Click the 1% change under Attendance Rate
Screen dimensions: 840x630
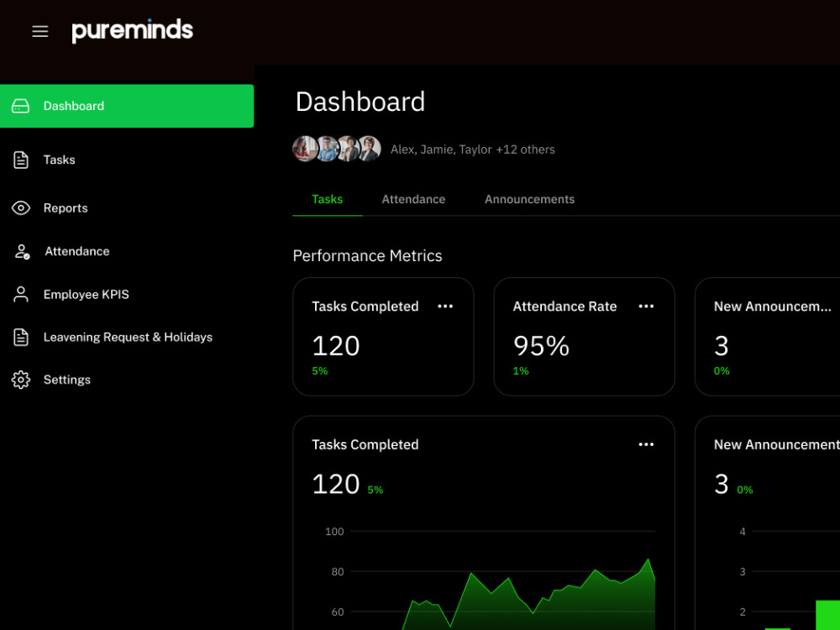pyautogui.click(x=521, y=370)
